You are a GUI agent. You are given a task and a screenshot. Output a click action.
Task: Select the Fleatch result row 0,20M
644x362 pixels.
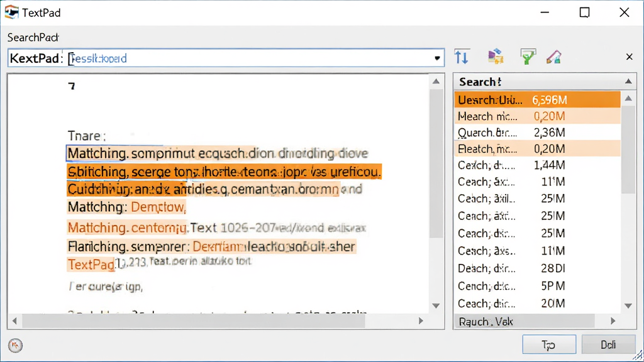coord(537,148)
